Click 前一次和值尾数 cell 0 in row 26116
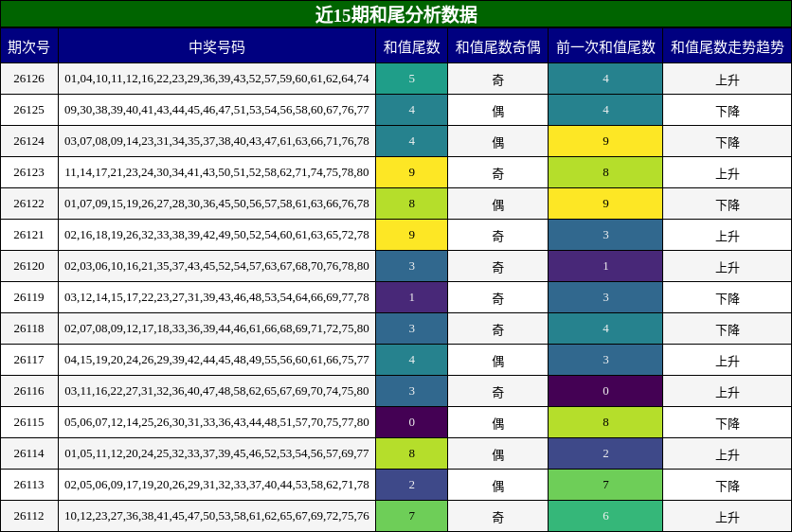The image size is (792, 532). pos(605,391)
